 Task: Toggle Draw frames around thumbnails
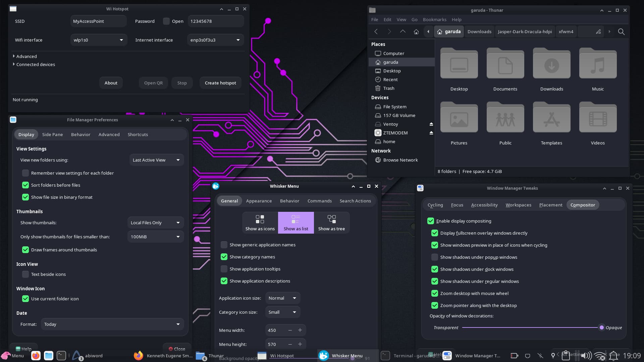coord(25,250)
